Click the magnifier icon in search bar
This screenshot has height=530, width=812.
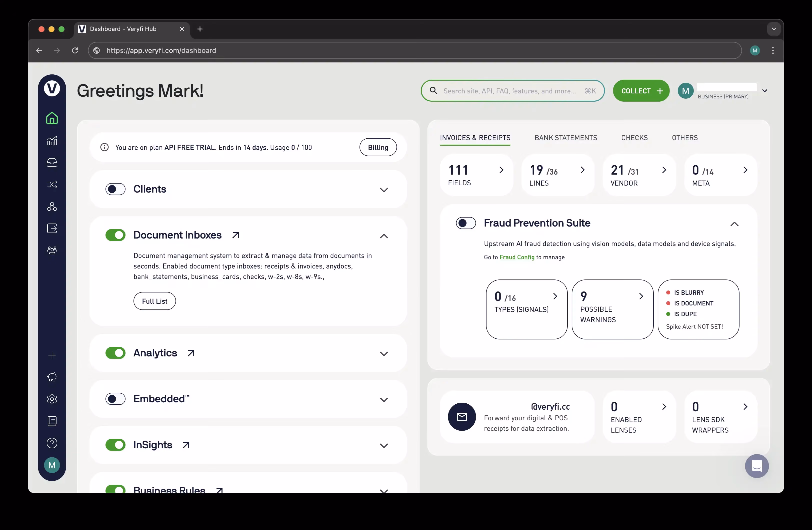tap(433, 91)
